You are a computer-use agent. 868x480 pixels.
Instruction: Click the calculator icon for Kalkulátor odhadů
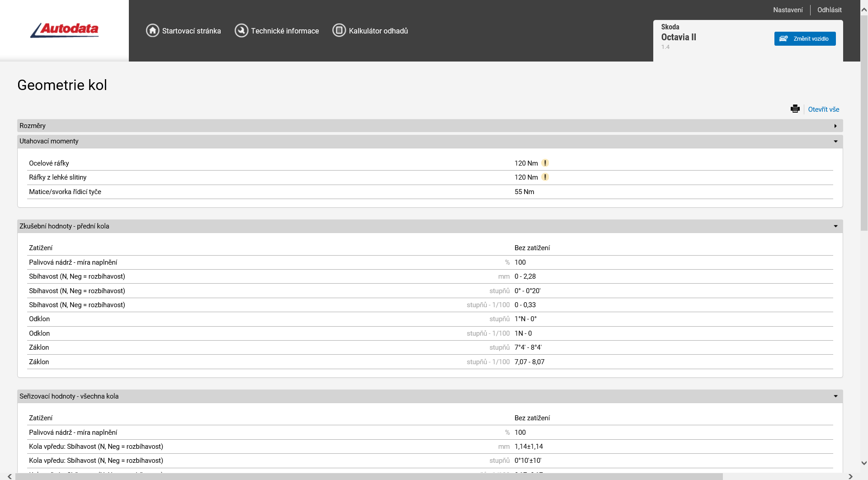[339, 30]
